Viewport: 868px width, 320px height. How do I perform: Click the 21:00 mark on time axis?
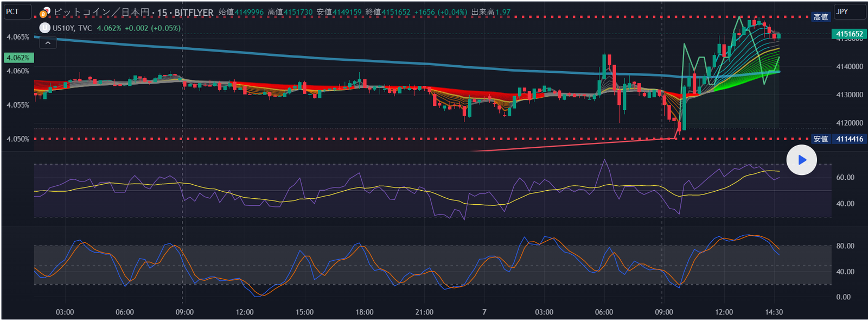424,312
